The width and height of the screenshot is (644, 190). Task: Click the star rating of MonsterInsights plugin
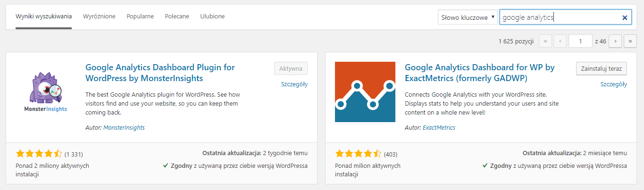[39, 154]
